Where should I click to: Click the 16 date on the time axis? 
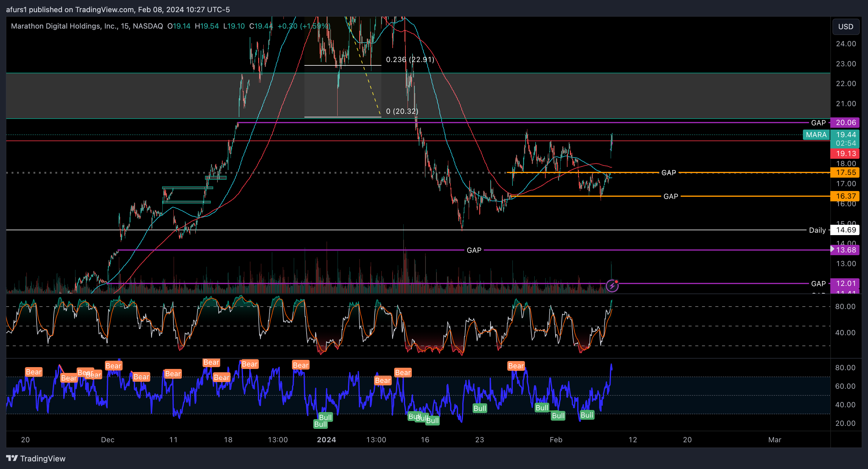[x=425, y=440]
